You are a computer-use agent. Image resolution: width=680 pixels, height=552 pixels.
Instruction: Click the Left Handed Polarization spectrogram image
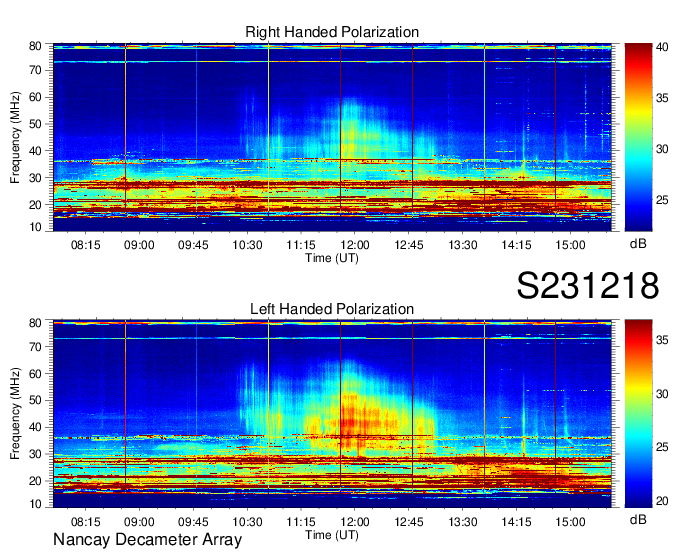tap(332, 414)
